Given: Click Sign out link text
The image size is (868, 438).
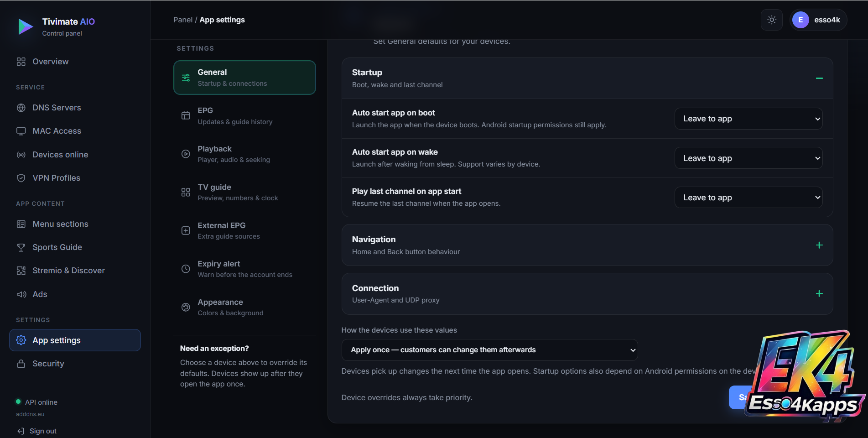Looking at the screenshot, I should [43, 431].
